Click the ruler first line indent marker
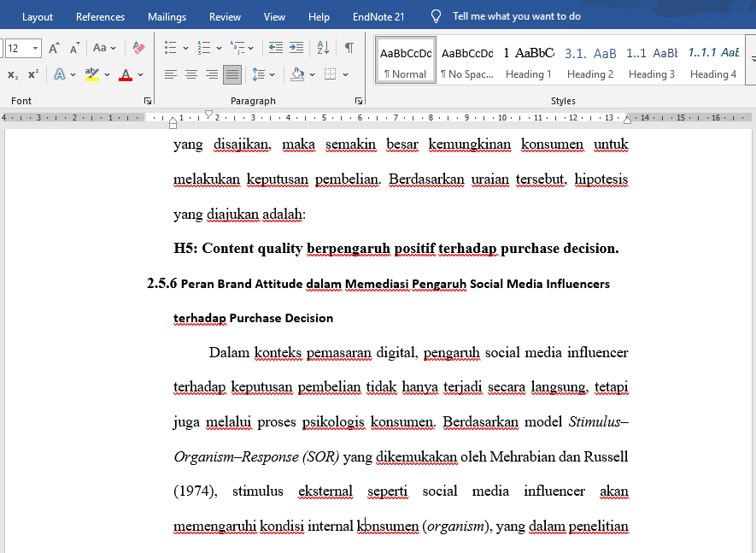The height and width of the screenshot is (553, 756). pos(208,115)
